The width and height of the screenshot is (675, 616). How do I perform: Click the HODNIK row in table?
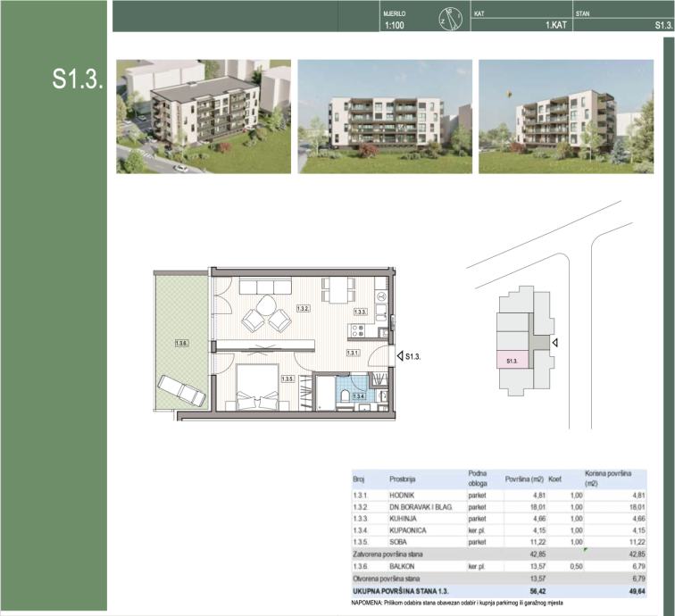499,495
